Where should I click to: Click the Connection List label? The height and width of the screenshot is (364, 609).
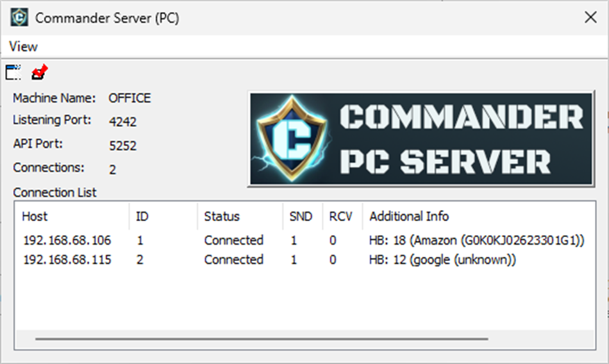pos(54,193)
